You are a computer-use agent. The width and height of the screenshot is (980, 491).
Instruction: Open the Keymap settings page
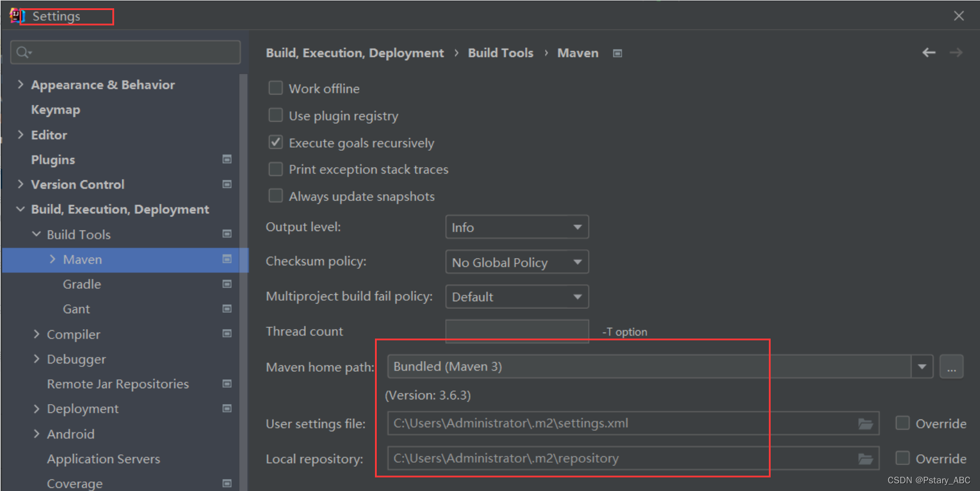(x=56, y=110)
